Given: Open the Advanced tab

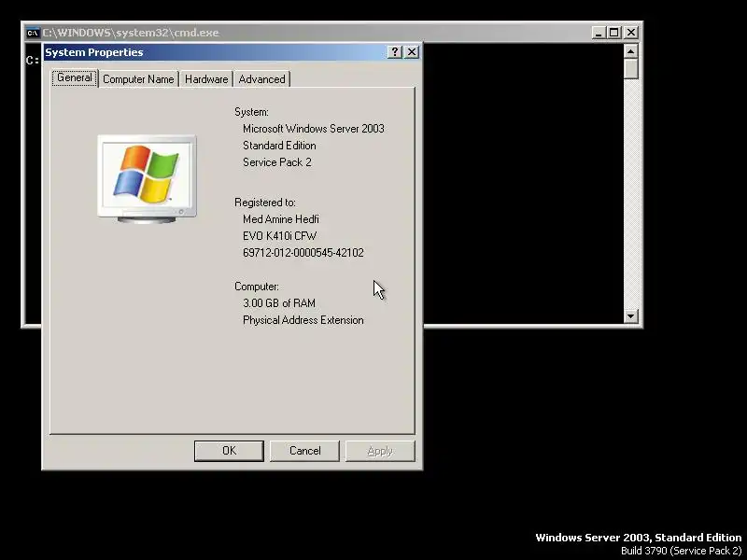Looking at the screenshot, I should [261, 79].
